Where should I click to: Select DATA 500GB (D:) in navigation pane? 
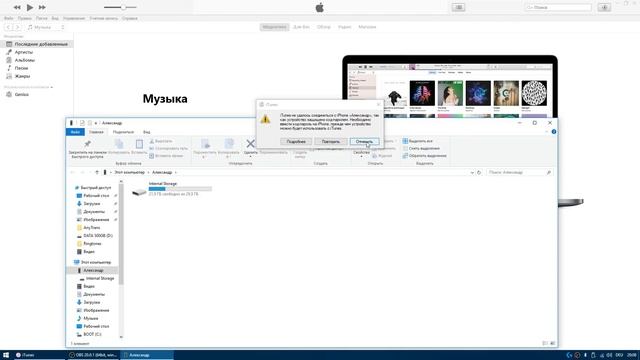click(x=95, y=236)
